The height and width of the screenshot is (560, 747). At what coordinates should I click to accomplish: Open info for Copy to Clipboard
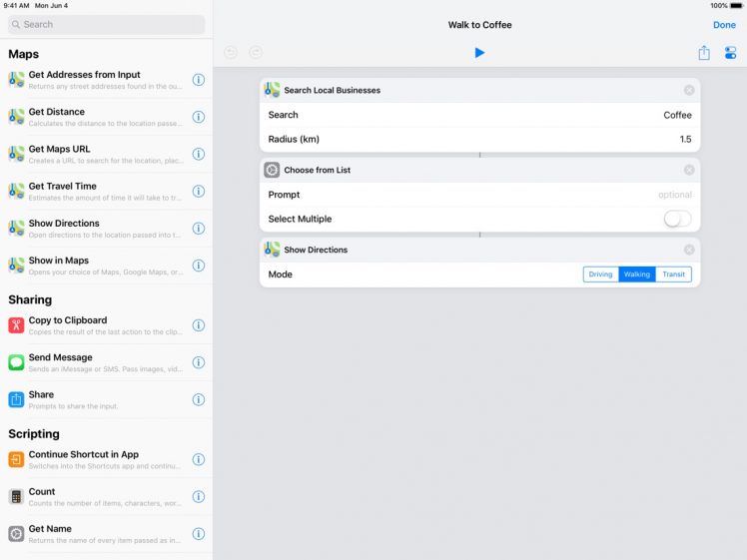tap(198, 325)
